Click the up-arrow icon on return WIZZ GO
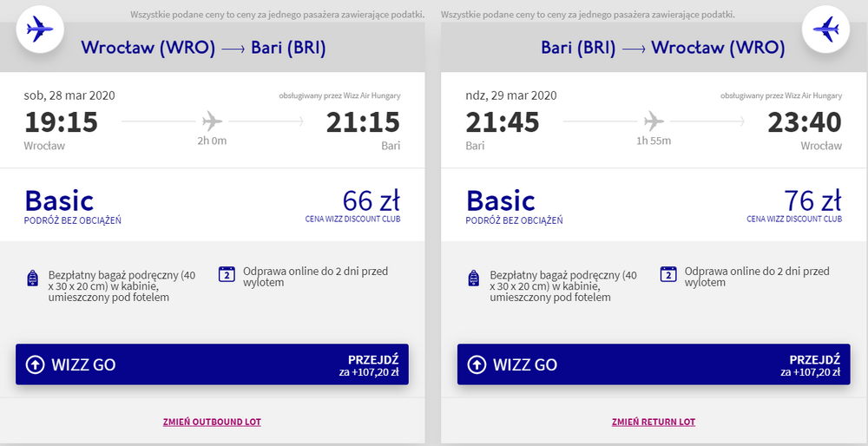 tap(477, 365)
